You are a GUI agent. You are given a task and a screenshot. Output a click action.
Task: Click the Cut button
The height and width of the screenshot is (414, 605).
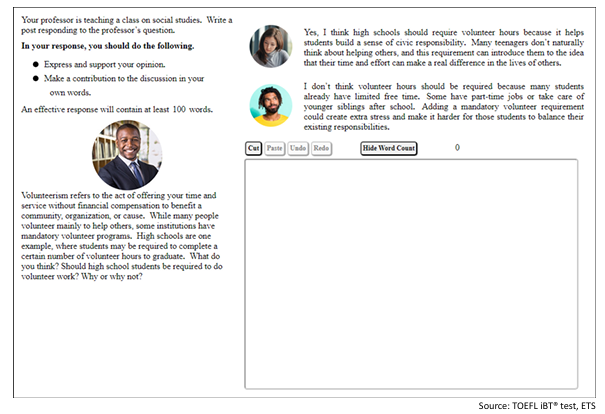pos(253,148)
